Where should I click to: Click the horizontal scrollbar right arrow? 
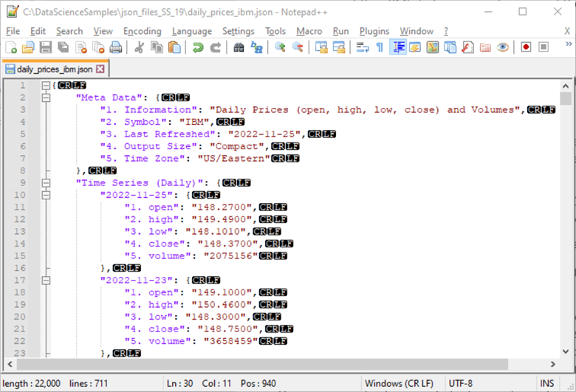553,364
